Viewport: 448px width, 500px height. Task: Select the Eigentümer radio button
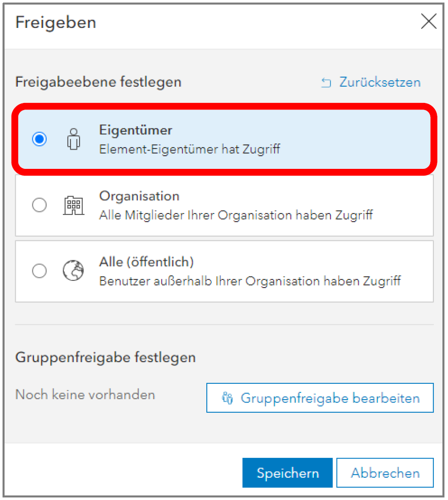coord(39,139)
